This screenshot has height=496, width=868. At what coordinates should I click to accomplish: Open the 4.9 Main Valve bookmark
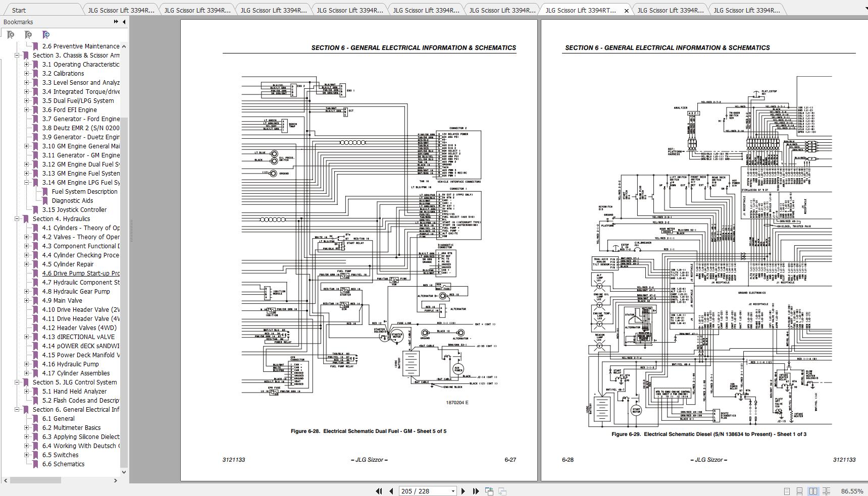[x=62, y=301]
